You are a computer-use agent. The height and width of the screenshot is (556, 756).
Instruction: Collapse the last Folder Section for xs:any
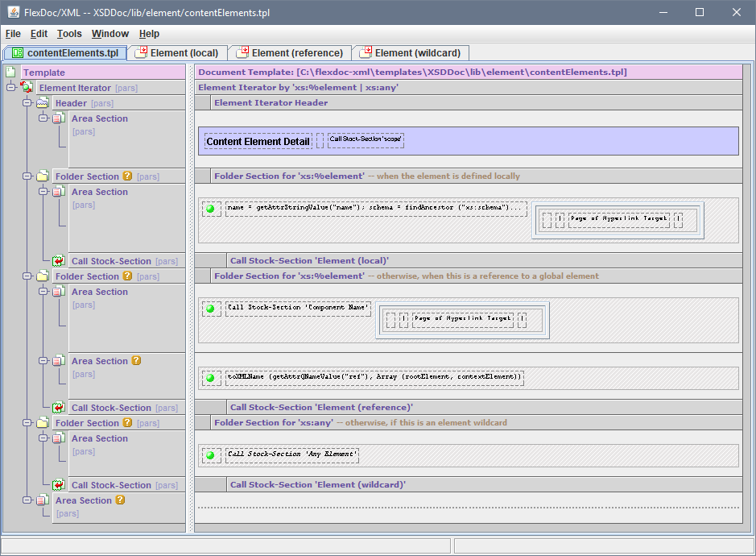coord(27,423)
